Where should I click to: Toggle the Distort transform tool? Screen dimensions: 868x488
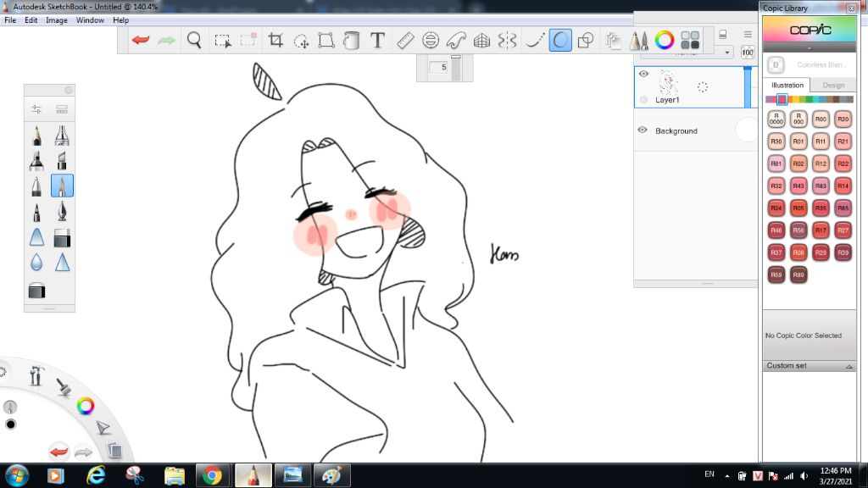tap(326, 40)
